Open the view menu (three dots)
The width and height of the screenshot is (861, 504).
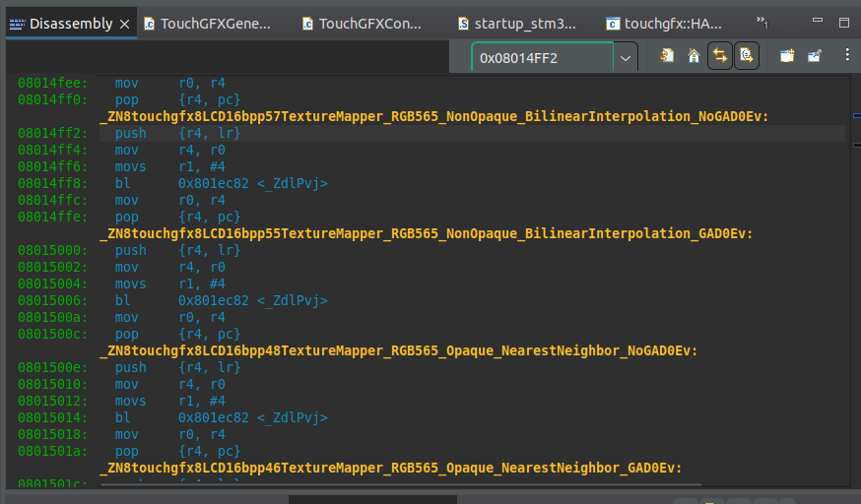[847, 55]
